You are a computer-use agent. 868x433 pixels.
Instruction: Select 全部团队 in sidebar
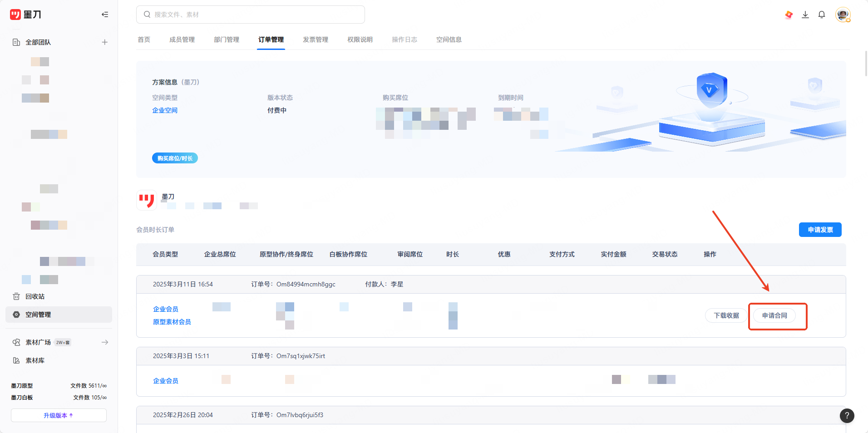point(38,42)
